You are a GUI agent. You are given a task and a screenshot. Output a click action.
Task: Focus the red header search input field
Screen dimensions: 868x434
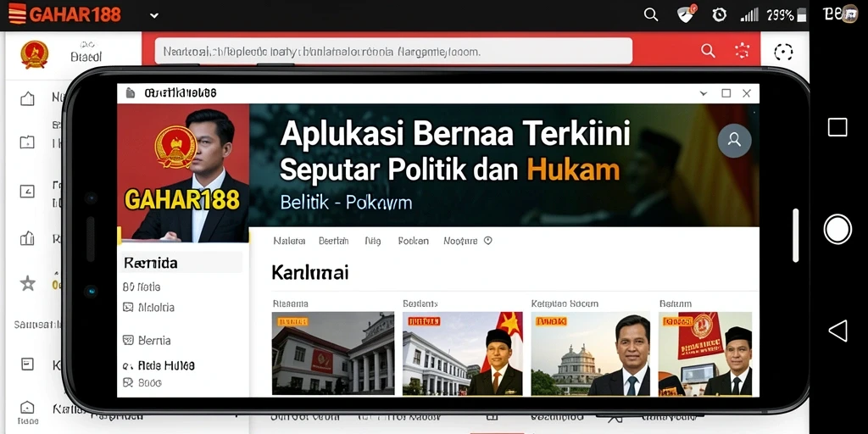(x=393, y=52)
